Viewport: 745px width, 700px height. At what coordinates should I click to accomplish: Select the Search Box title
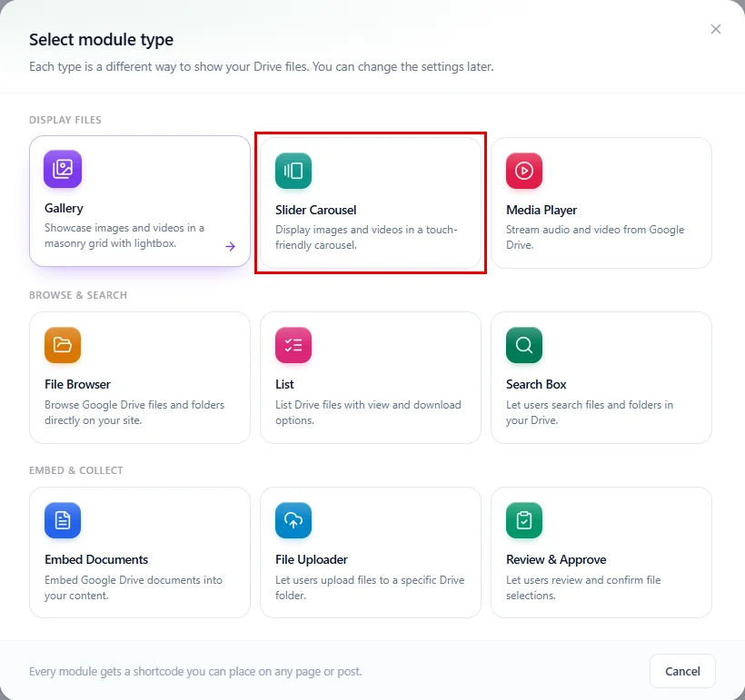536,384
